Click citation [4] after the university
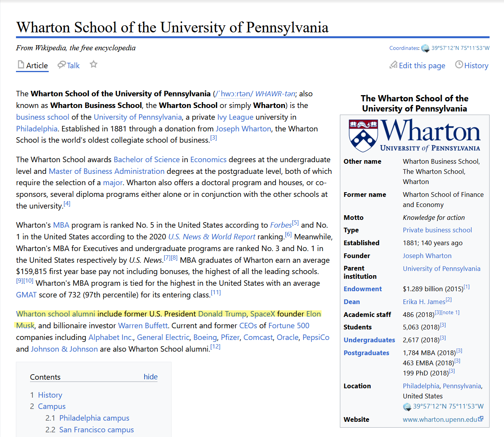This screenshot has height=437, width=504. (67, 203)
